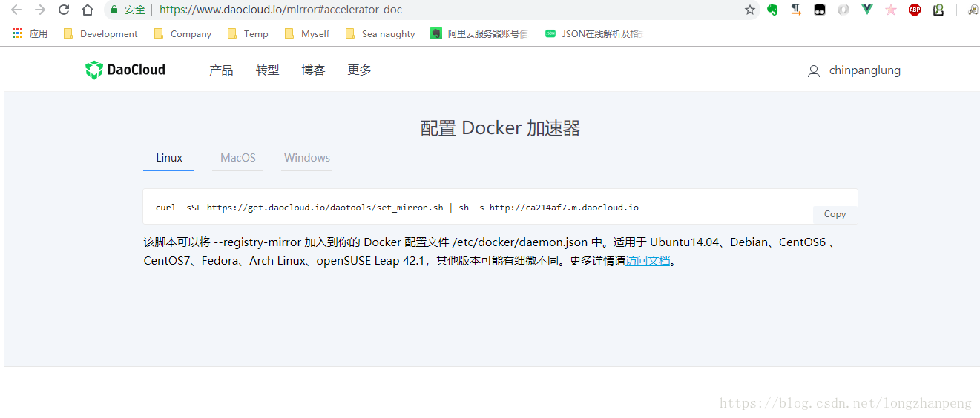Switch to the Windows tab
Viewport: 980px width, 418px height.
(307, 158)
